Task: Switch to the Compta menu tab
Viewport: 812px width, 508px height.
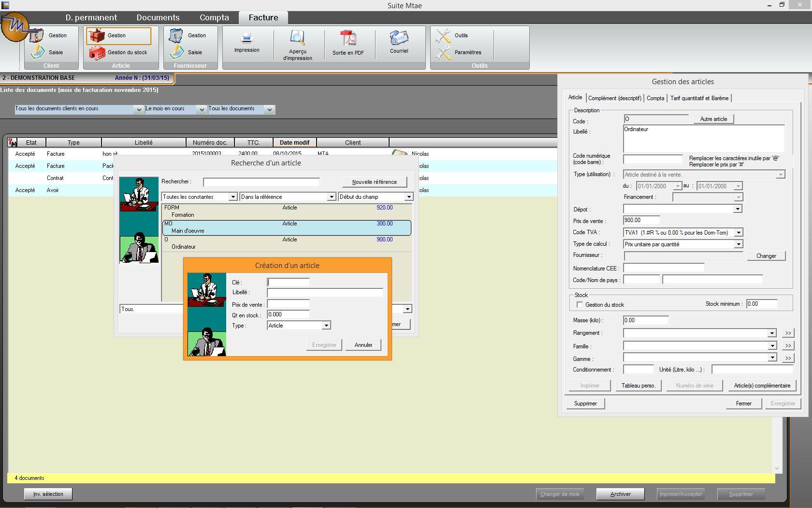Action: pyautogui.click(x=214, y=17)
